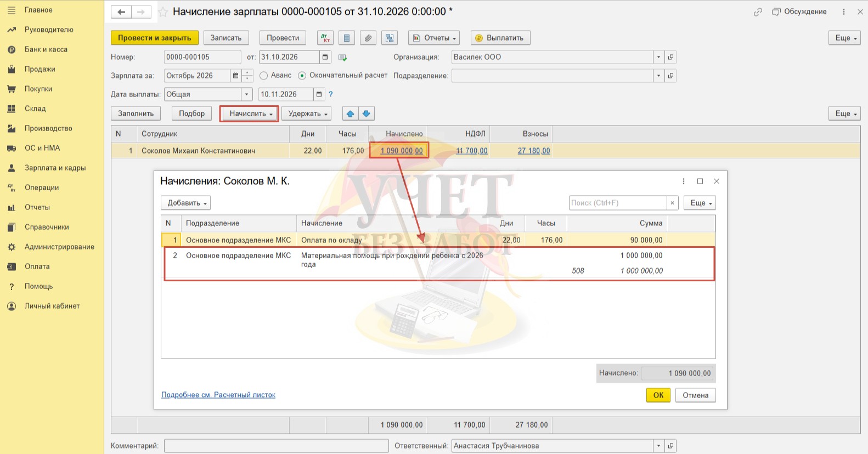Screen dimensions: 868x454
Task: Confirm the dialog with OK
Action: (658, 395)
